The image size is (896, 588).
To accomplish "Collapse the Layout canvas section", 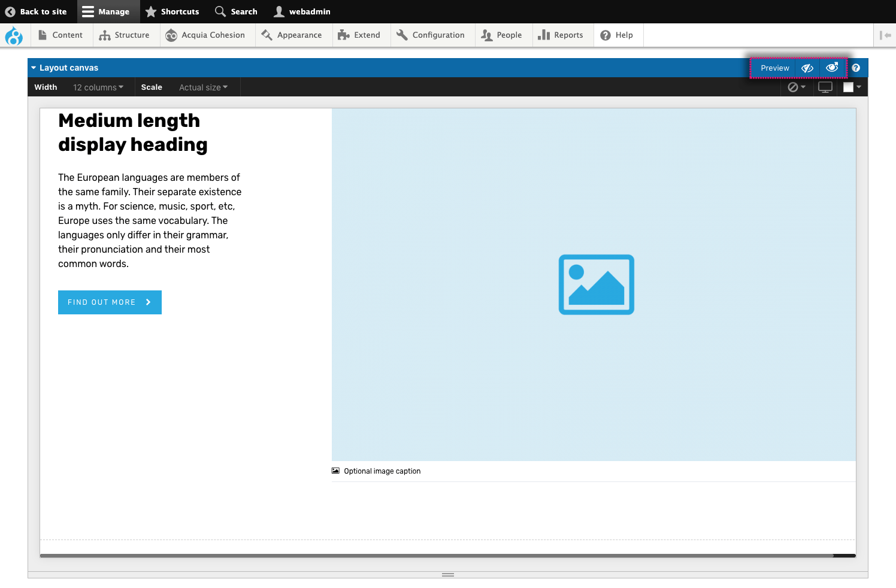I will [34, 68].
